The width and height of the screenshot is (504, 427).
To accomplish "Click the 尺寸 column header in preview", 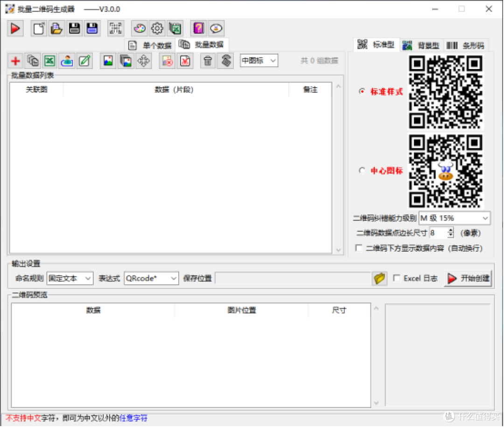I will [x=339, y=310].
